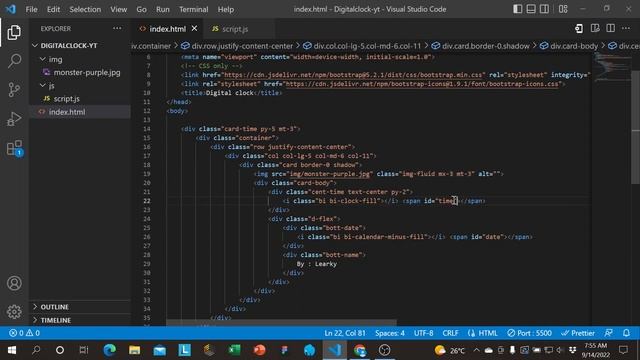The width and height of the screenshot is (640, 360).
Task: Open the View menu
Action: [x=118, y=9]
